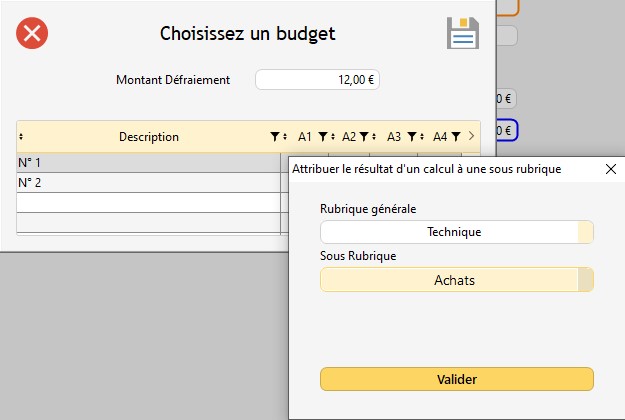Open the A4 column filter funnel

point(456,137)
